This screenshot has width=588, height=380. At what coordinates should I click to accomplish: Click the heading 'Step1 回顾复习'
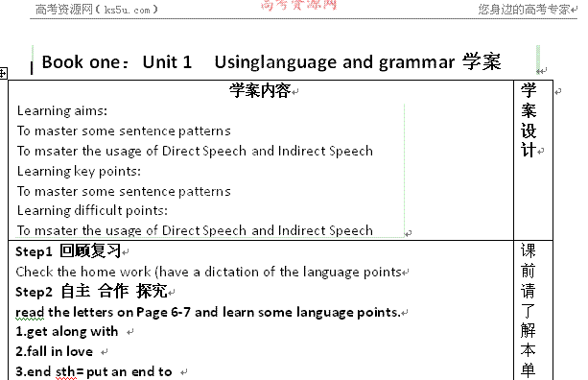[68, 251]
